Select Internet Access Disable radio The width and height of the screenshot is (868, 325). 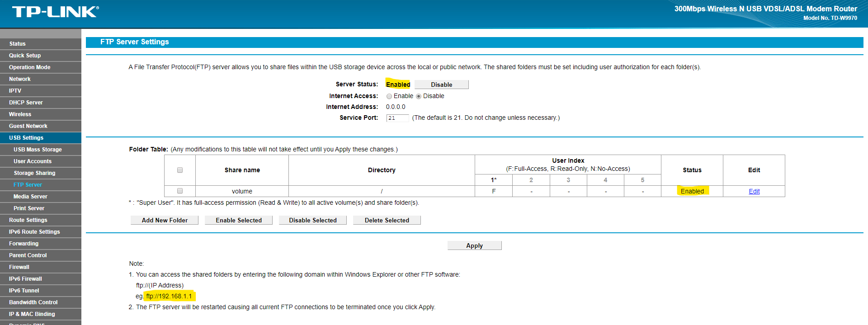point(419,96)
